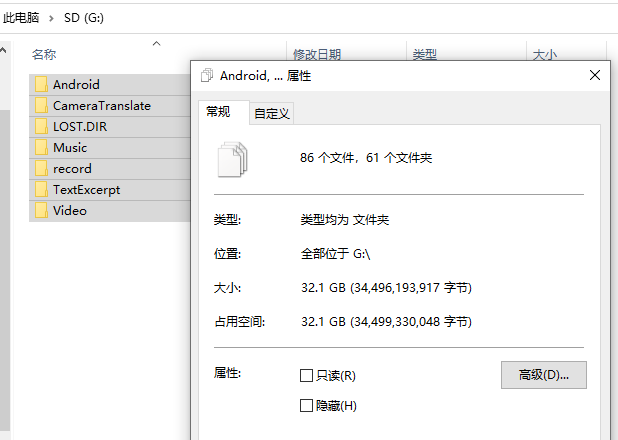The width and height of the screenshot is (618, 440).
Task: Click the Android folder icon
Action: tap(41, 84)
